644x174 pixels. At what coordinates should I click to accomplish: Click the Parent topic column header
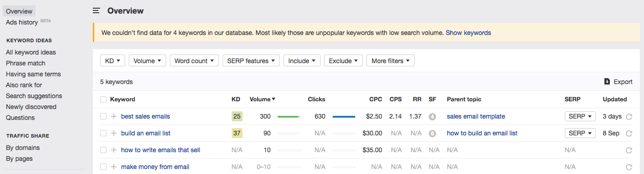point(464,99)
